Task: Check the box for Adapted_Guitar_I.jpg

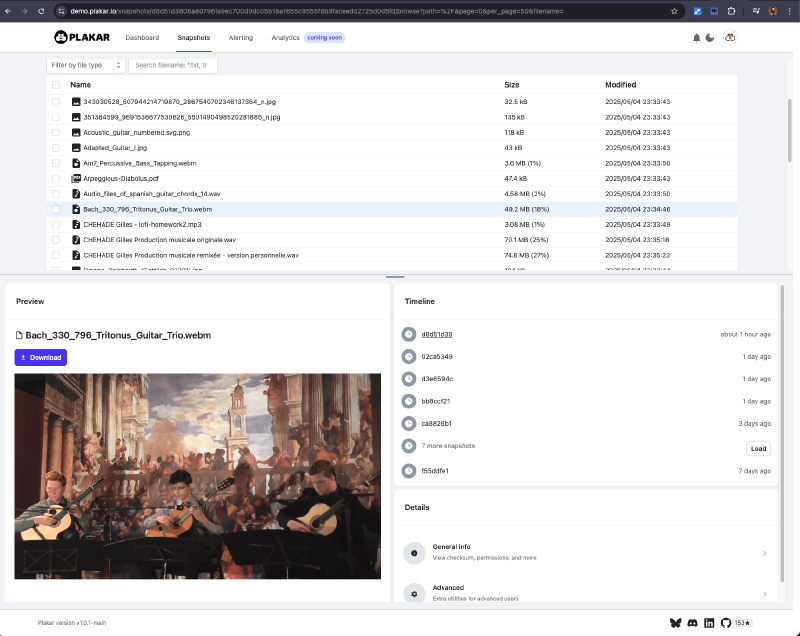Action: [x=56, y=148]
